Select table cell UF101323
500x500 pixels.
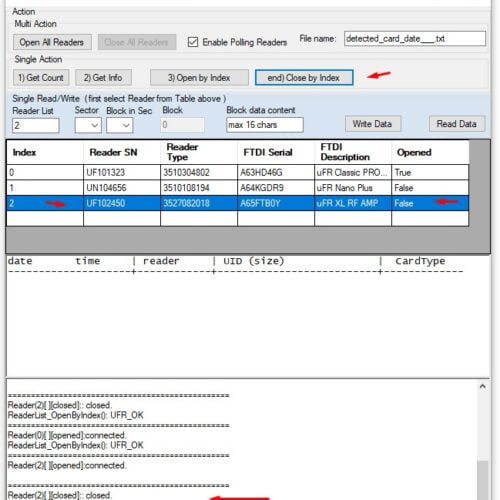pyautogui.click(x=122, y=172)
